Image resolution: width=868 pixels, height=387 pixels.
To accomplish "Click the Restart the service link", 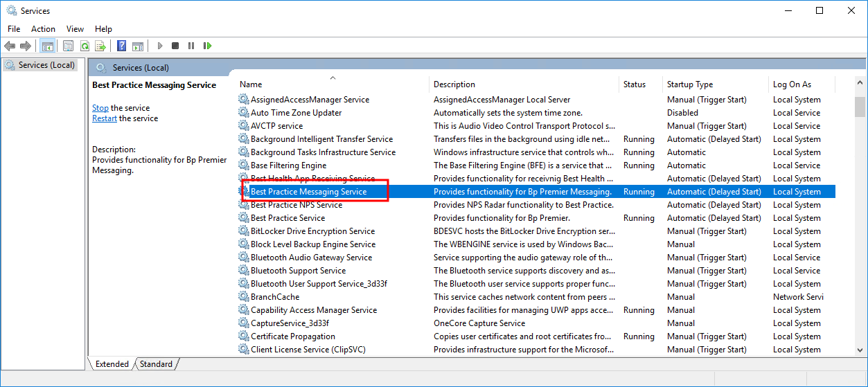I will pos(105,118).
